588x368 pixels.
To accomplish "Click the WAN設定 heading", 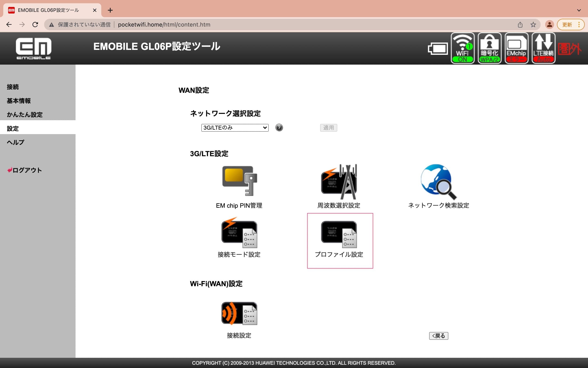I will (x=194, y=90).
